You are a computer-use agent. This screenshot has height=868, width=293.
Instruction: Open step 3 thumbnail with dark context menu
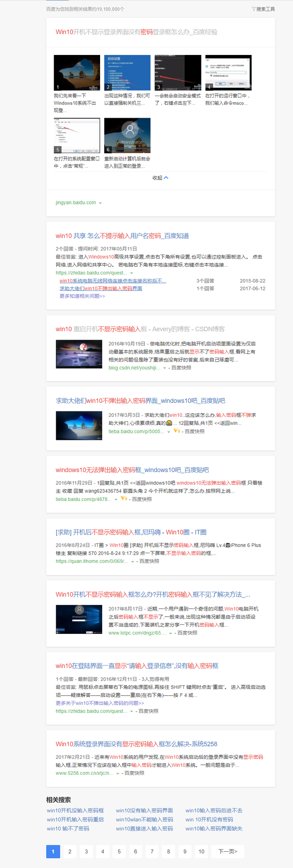[178, 73]
